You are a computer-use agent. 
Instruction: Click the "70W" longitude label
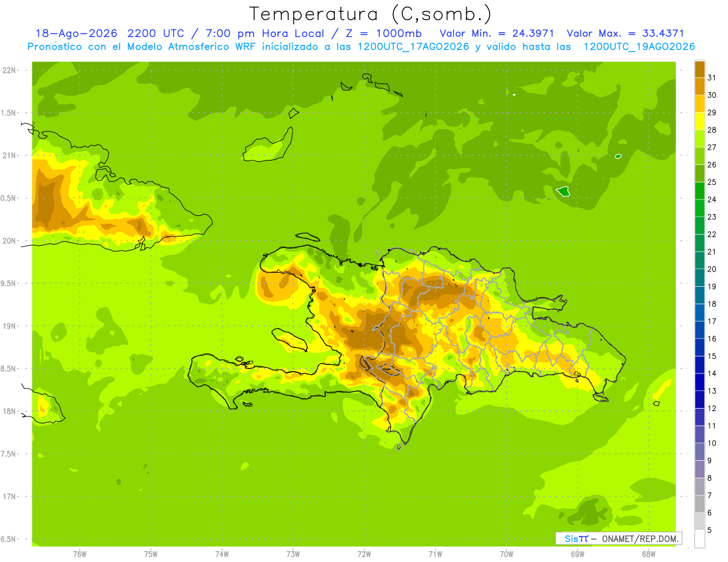point(507,554)
